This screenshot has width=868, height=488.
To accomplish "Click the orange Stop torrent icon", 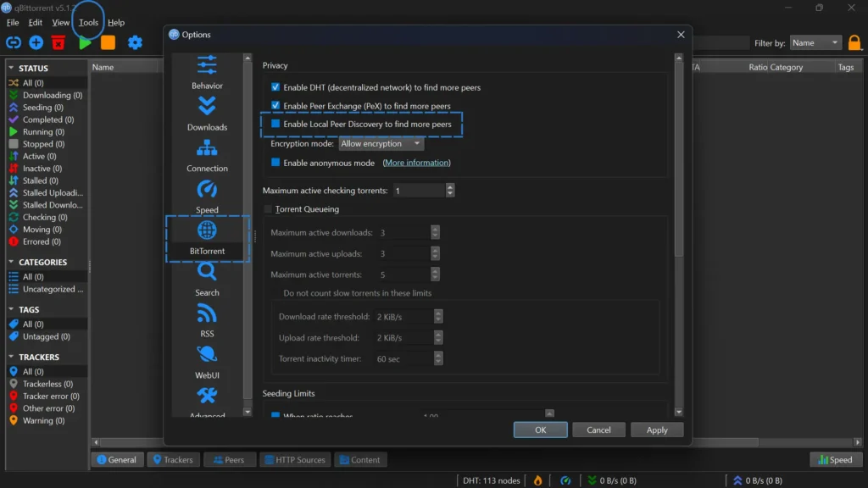I will tap(108, 42).
